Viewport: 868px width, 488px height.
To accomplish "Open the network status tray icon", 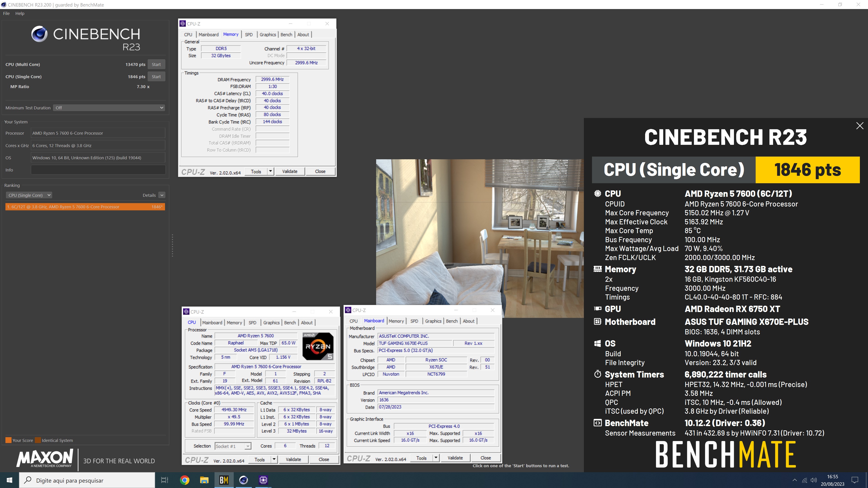I will 805,480.
